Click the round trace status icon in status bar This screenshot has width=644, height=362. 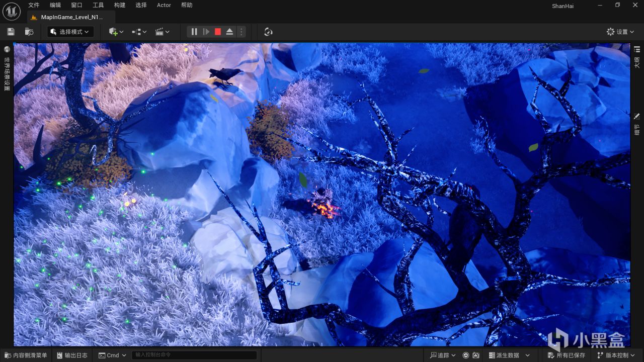(x=466, y=355)
